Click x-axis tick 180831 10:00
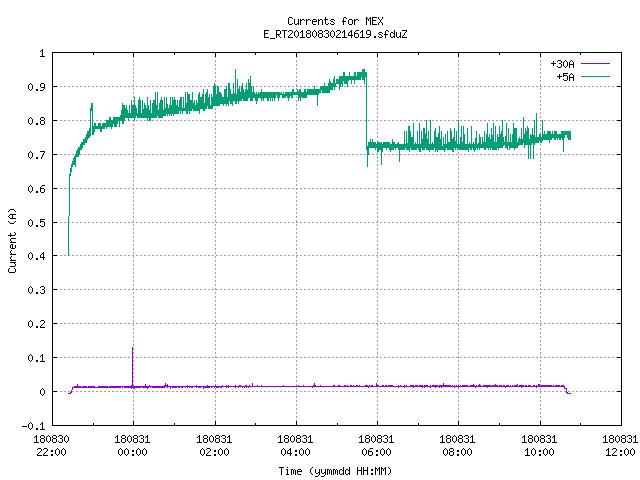The width and height of the screenshot is (640, 480). (539, 446)
